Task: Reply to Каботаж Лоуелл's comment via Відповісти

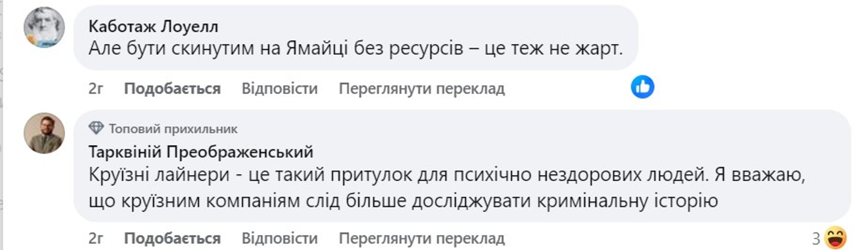Action: tap(279, 89)
